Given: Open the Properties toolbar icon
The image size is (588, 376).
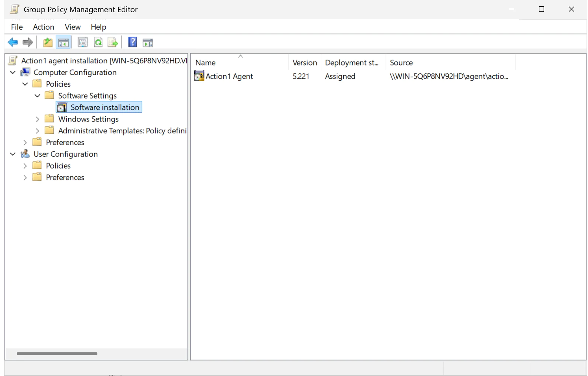Looking at the screenshot, I should [x=82, y=43].
